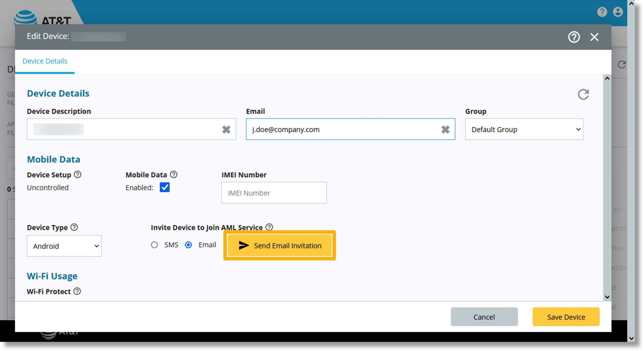This screenshot has height=351, width=644.
Task: Click the Save Device button
Action: 566,317
